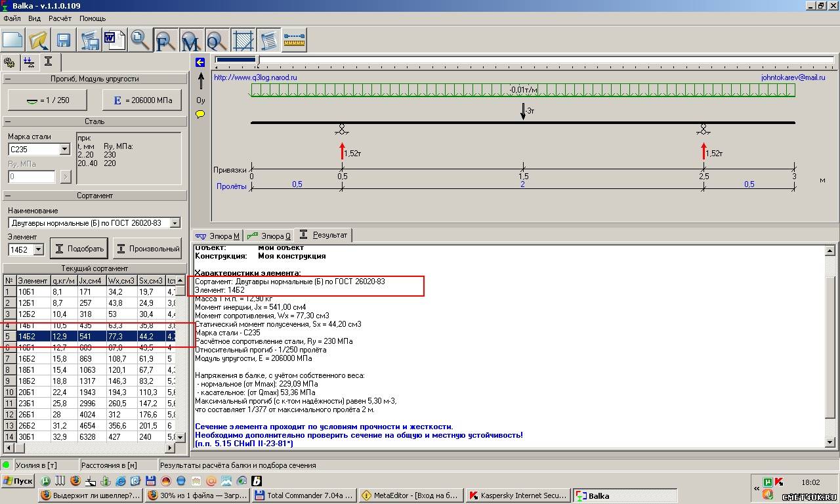Click the blue back arrow icon
This screenshot has width=840, height=504.
tap(200, 62)
